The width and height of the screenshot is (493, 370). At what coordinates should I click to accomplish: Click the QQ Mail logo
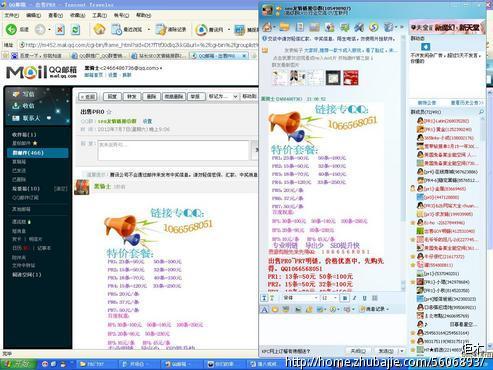(41, 72)
